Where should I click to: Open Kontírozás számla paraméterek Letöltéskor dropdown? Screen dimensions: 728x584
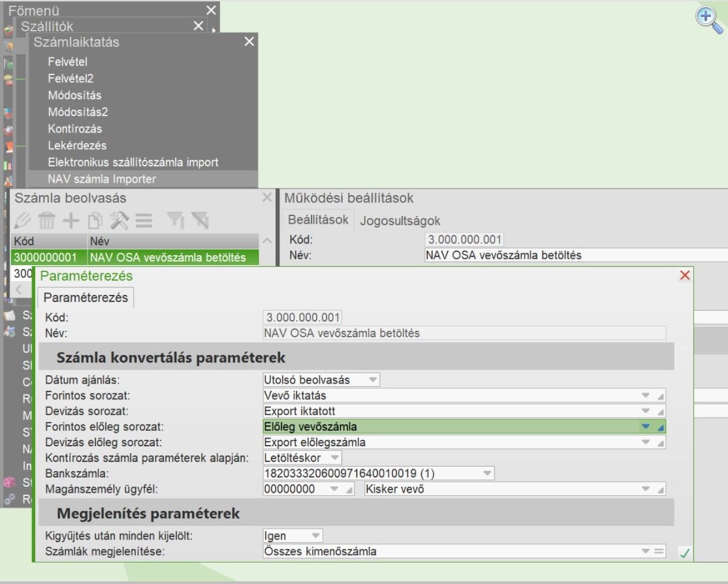pyautogui.click(x=334, y=457)
